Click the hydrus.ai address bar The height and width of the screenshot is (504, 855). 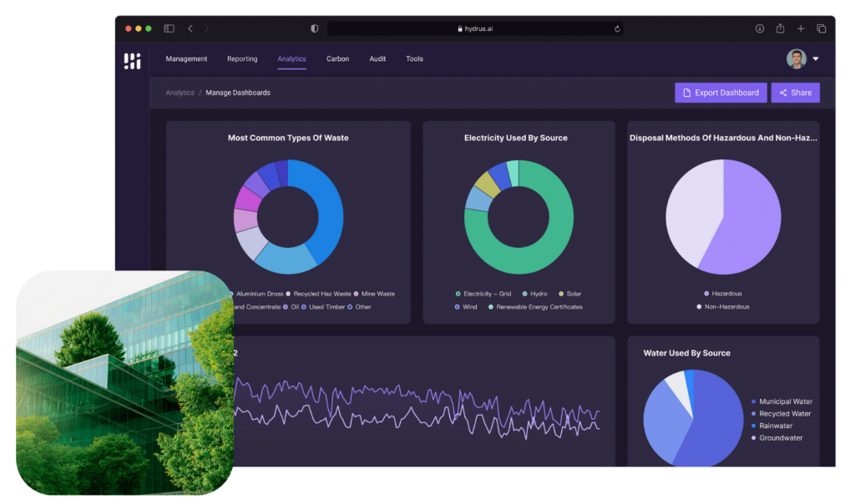point(475,29)
